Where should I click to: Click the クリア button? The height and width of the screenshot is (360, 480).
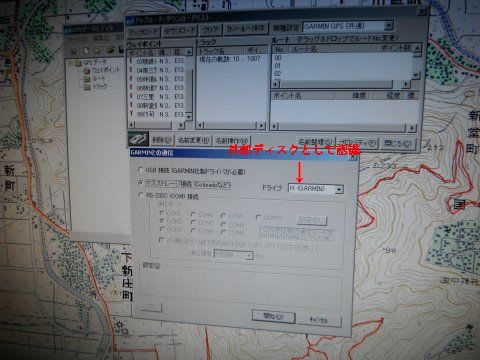click(211, 30)
